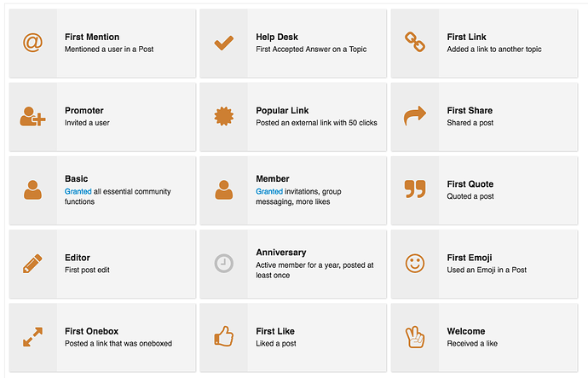Viewport: 588px width, 378px height.
Task: Click the Granted link in Member badge
Action: [269, 191]
